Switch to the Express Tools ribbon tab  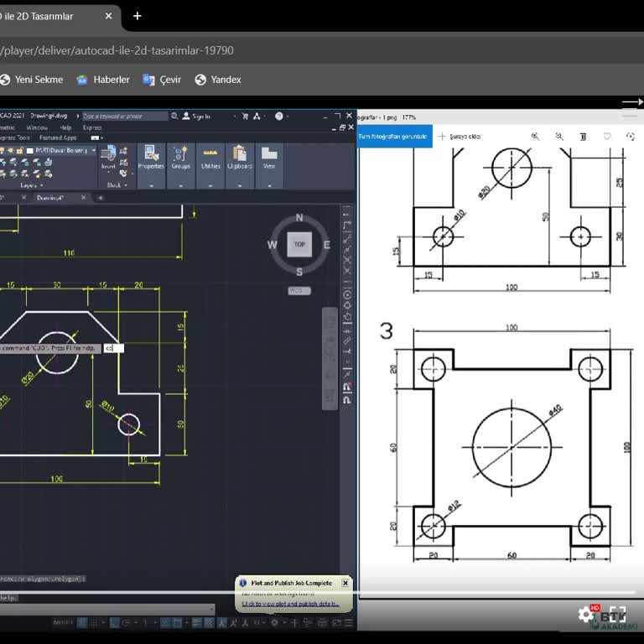[x=15, y=138]
